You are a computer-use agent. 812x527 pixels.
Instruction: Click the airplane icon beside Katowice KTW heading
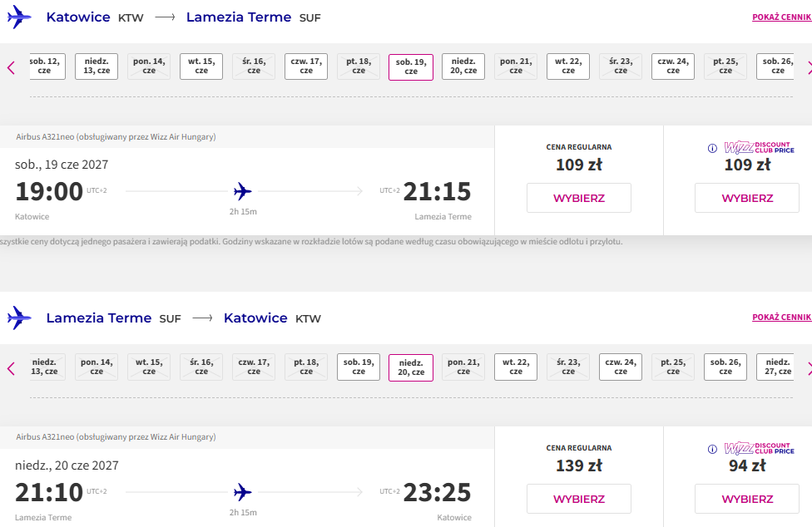(19, 17)
